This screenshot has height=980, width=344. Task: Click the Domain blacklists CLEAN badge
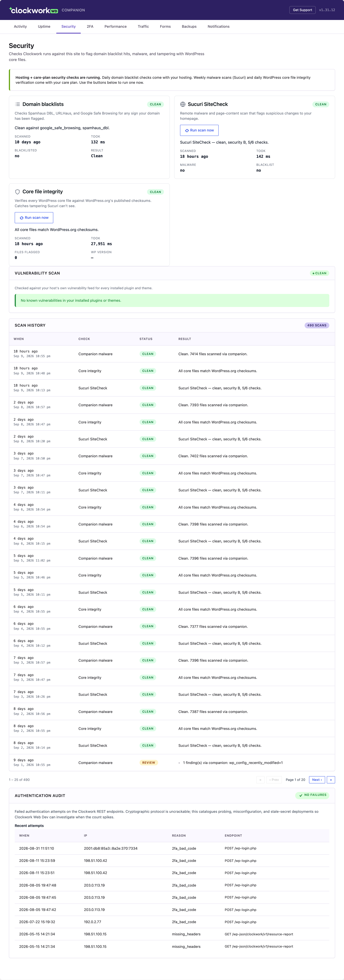point(155,104)
